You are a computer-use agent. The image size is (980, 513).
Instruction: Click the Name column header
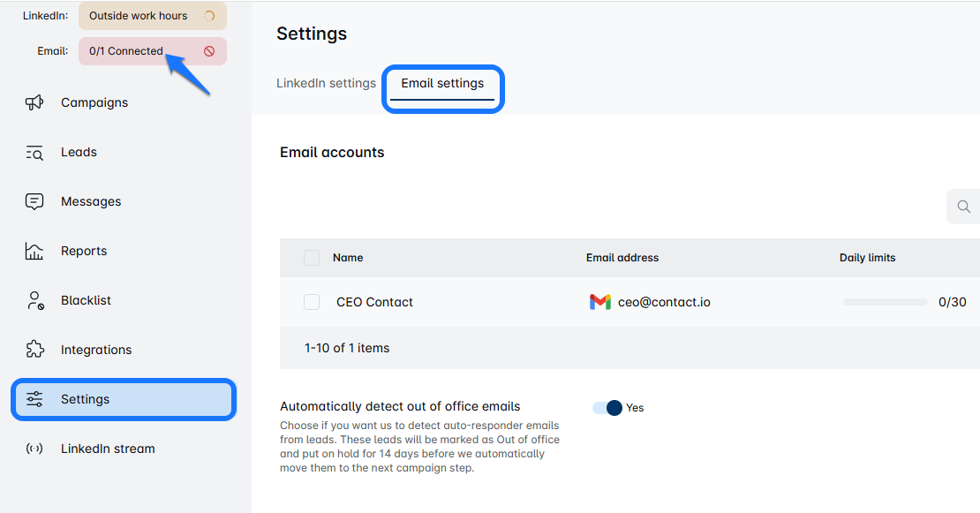coord(347,257)
